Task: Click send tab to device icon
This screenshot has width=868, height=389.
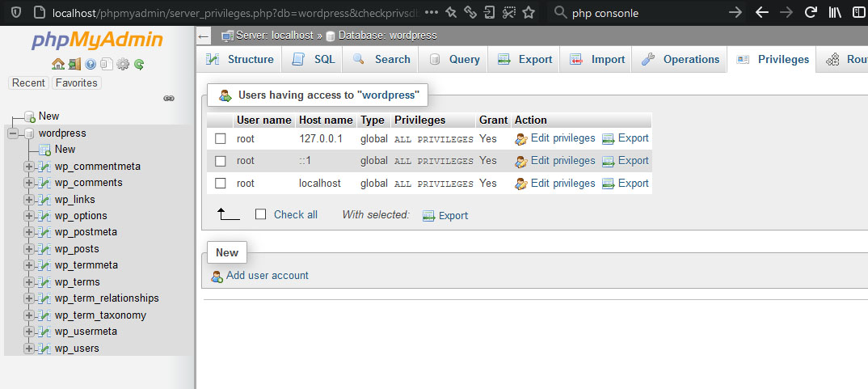Action: pyautogui.click(x=489, y=12)
